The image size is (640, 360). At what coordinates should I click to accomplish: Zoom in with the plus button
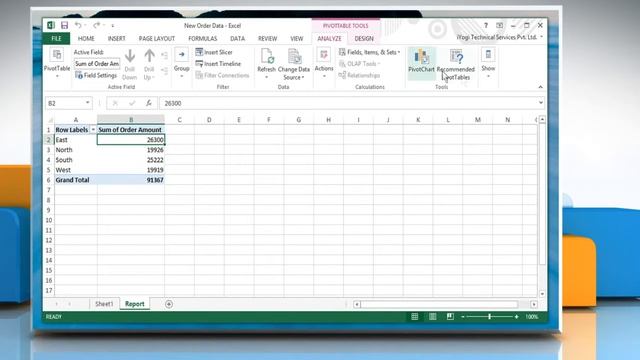point(516,317)
